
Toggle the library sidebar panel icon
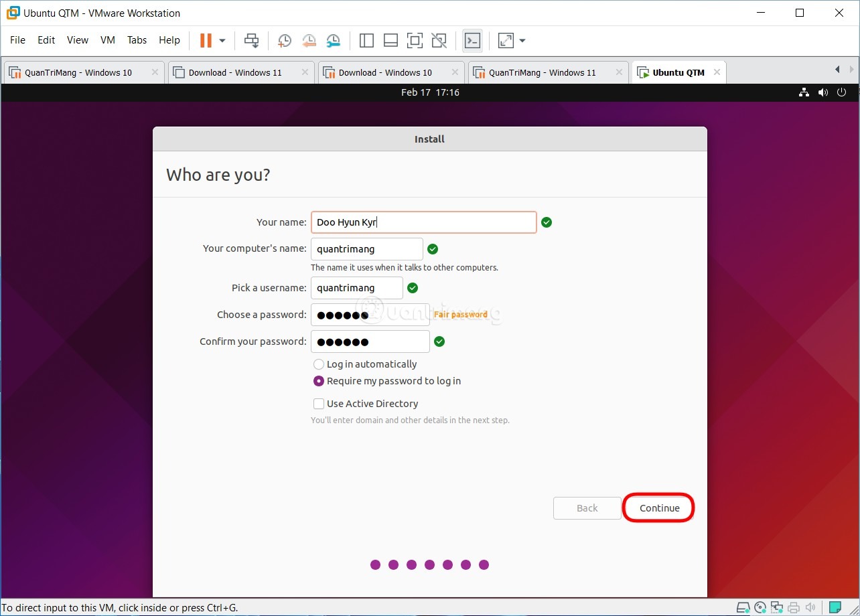coord(366,41)
